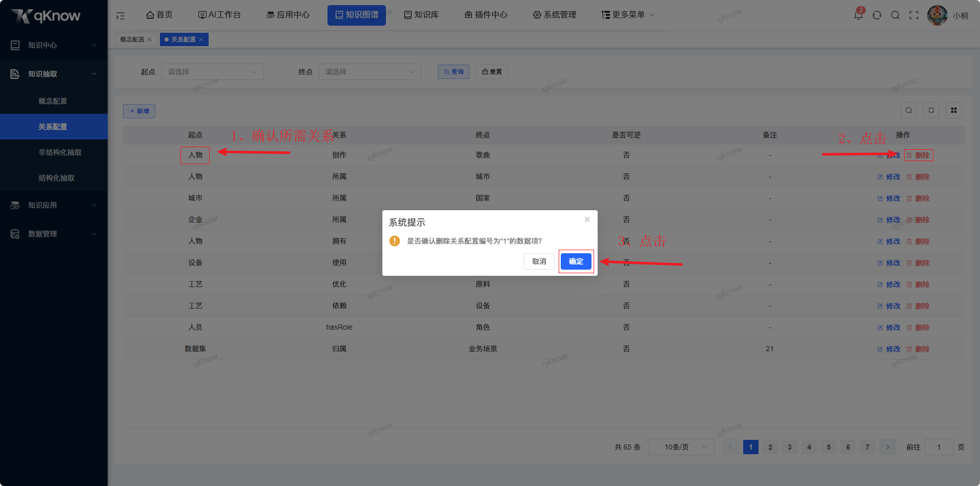980x486 pixels.
Task: Go to page 6 in pagination
Action: (x=848, y=447)
